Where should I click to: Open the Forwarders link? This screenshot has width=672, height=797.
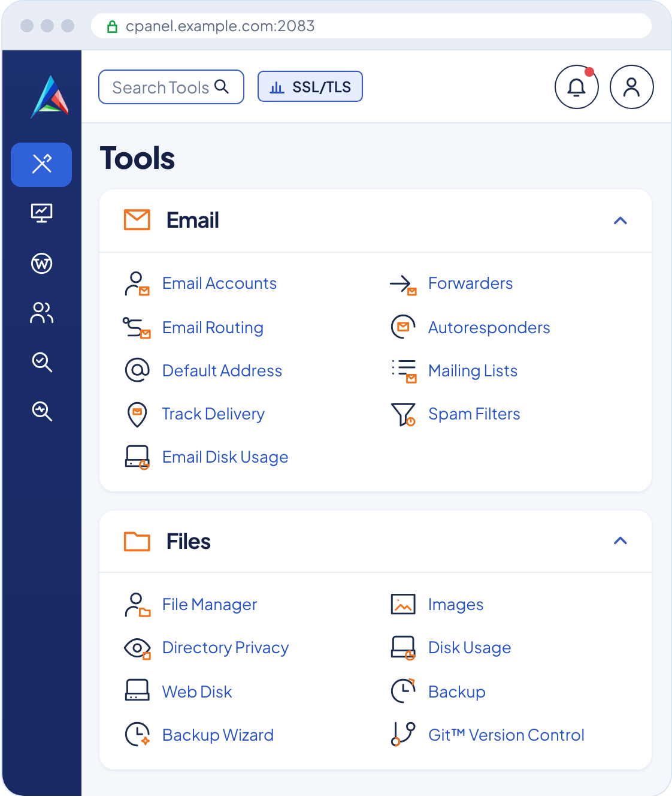coord(471,283)
